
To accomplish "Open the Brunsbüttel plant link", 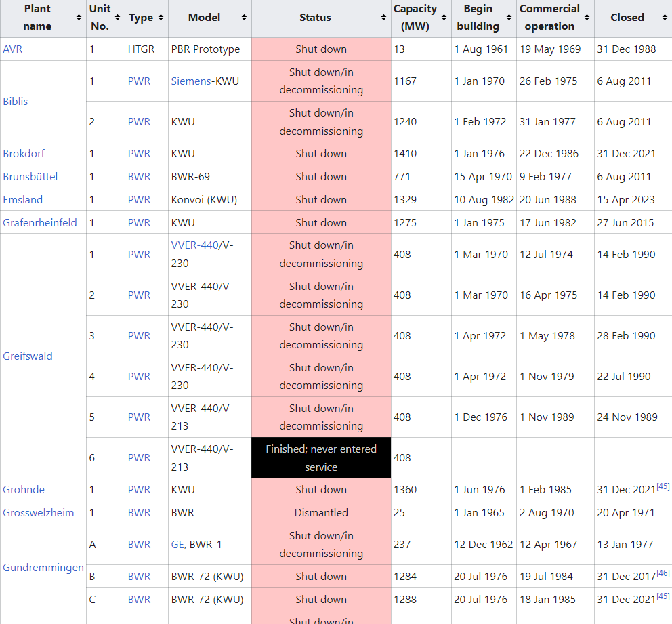I will point(30,177).
